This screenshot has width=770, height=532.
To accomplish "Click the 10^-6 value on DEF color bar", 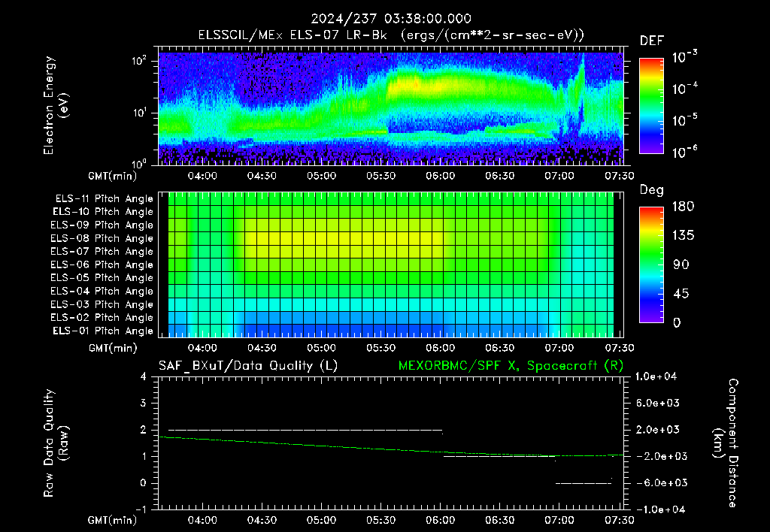I will [x=684, y=152].
